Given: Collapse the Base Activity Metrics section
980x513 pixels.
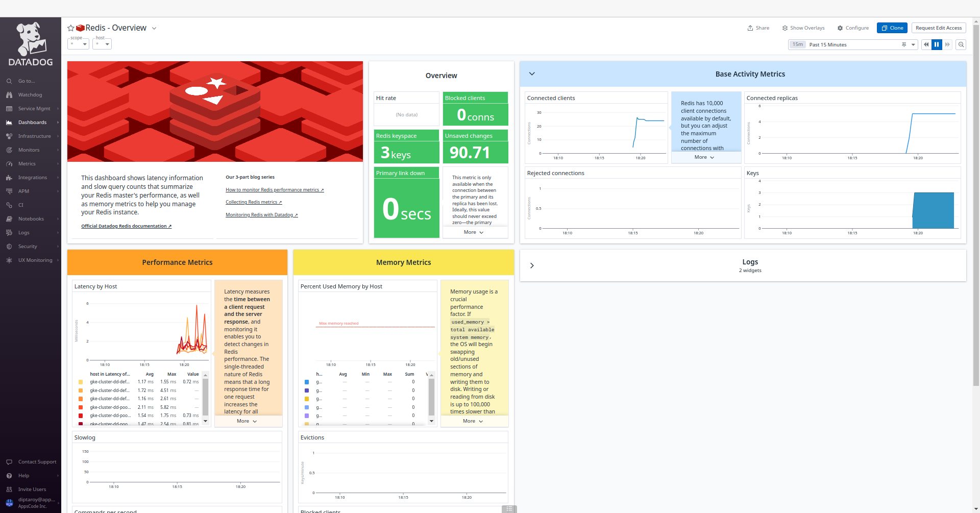Looking at the screenshot, I should pos(532,74).
